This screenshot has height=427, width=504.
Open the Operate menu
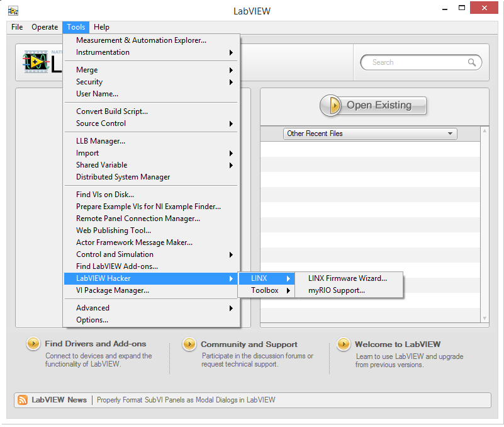click(x=45, y=27)
